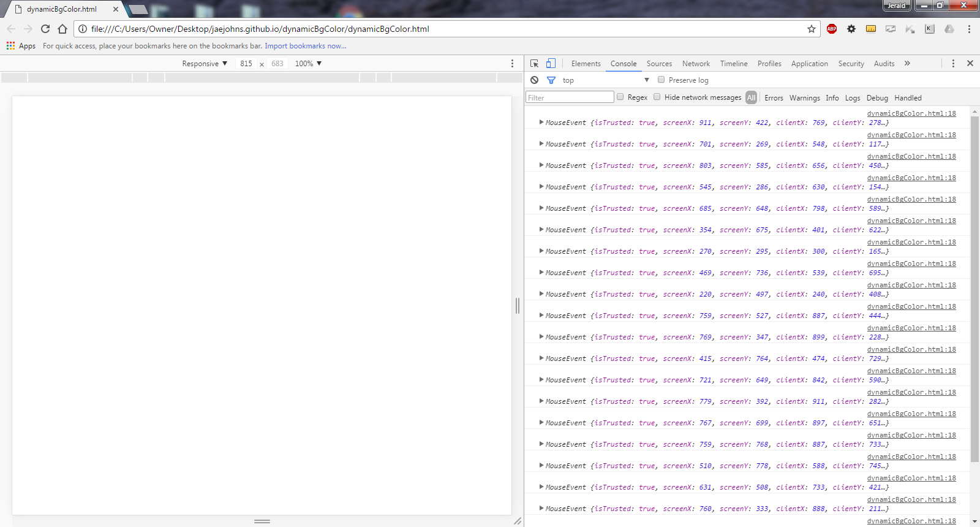Open the DevTools customize menu

click(x=953, y=63)
